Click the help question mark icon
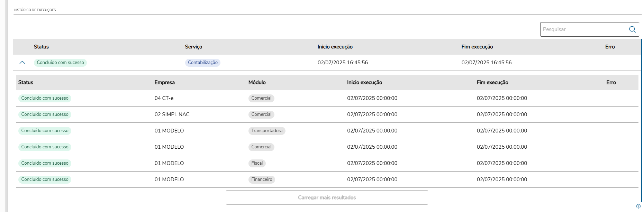This screenshot has width=644, height=212. pyautogui.click(x=638, y=206)
